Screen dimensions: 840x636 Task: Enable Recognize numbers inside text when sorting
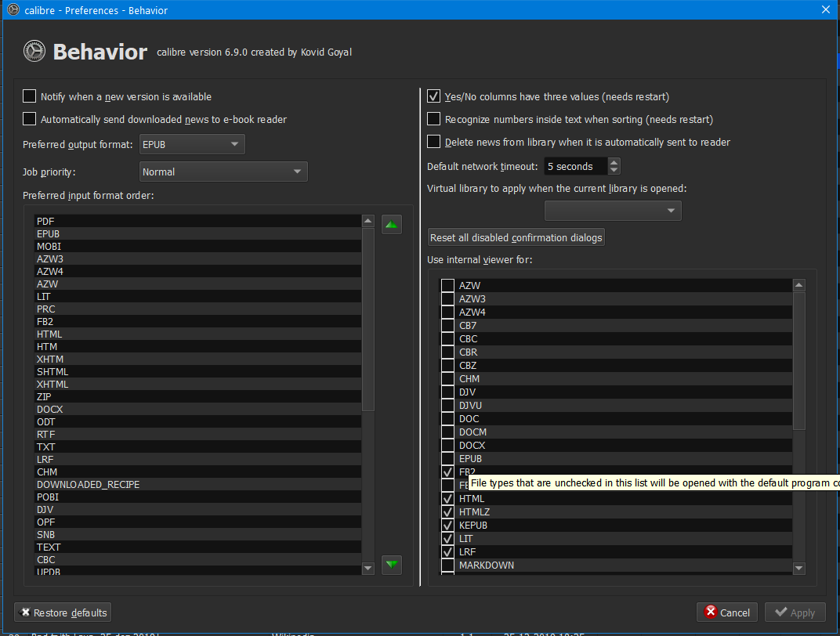pyautogui.click(x=433, y=119)
